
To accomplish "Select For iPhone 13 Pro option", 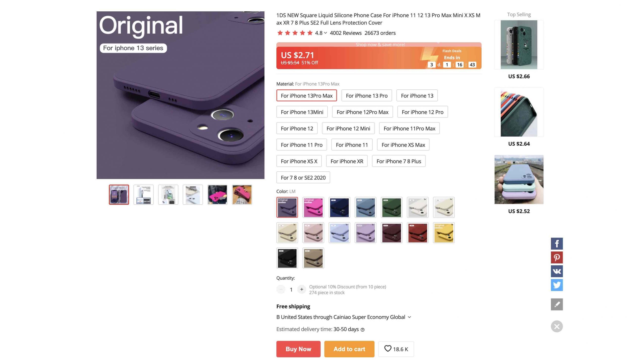I will click(366, 96).
